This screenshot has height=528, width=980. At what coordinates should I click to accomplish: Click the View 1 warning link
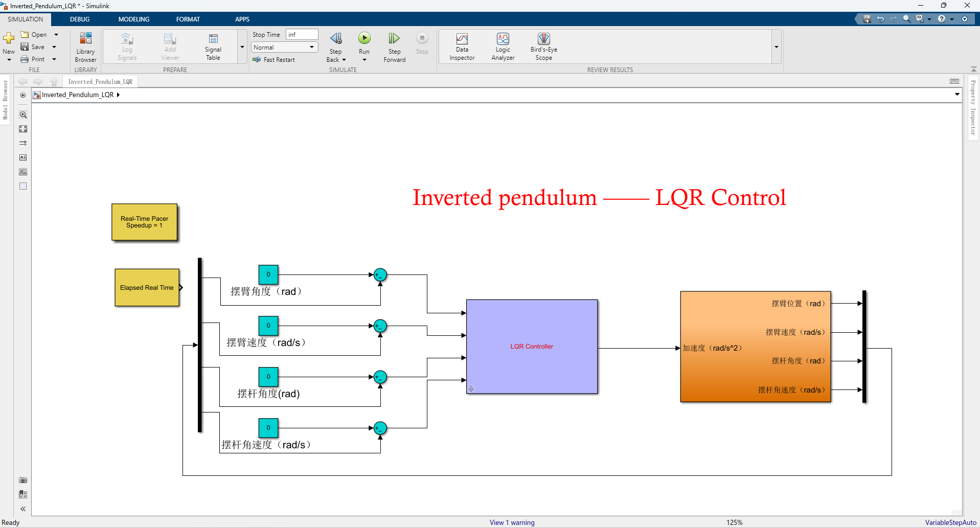tap(512, 522)
